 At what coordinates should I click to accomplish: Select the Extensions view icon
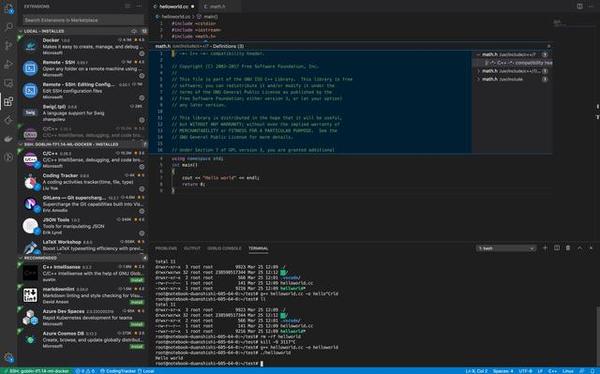[8, 101]
